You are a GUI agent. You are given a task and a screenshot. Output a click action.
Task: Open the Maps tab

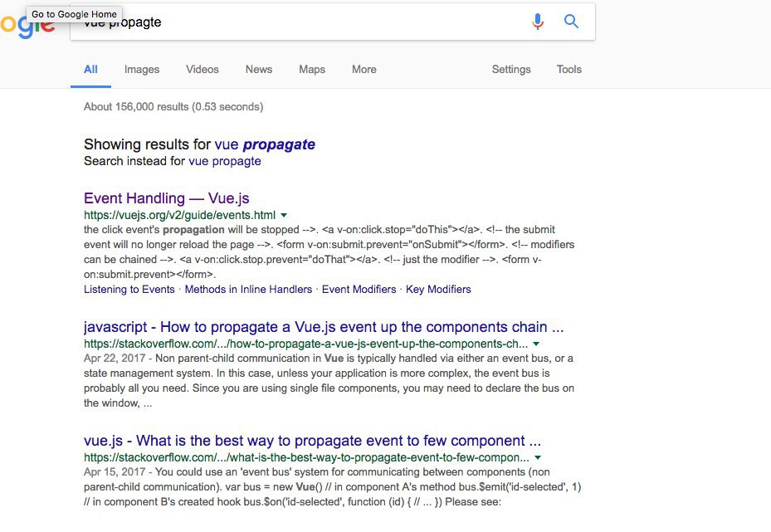[x=312, y=70]
